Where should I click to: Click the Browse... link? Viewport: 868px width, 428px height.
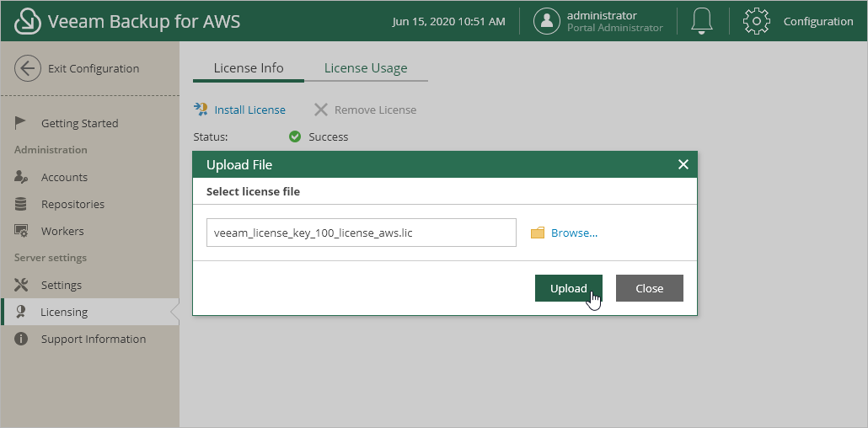[x=574, y=233]
